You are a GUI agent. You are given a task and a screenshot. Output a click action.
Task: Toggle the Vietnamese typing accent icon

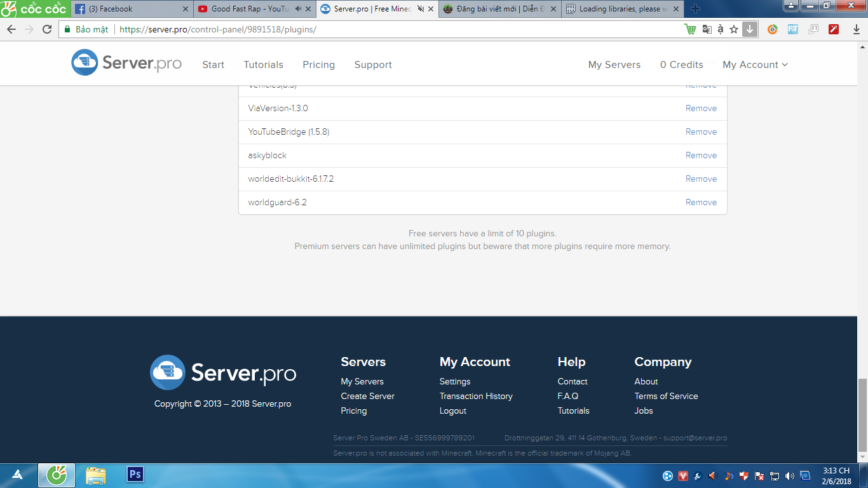[720, 29]
